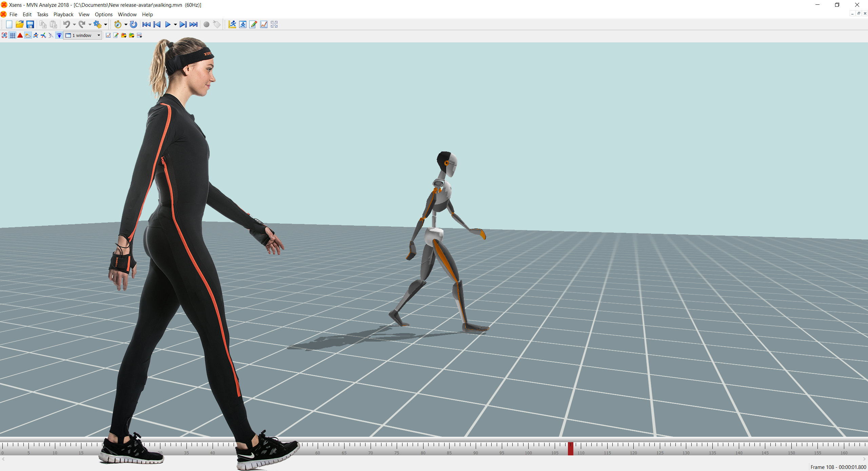Screen dimensions: 868x471
Task: Expand the undo history dropdown arrow
Action: (x=74, y=24)
